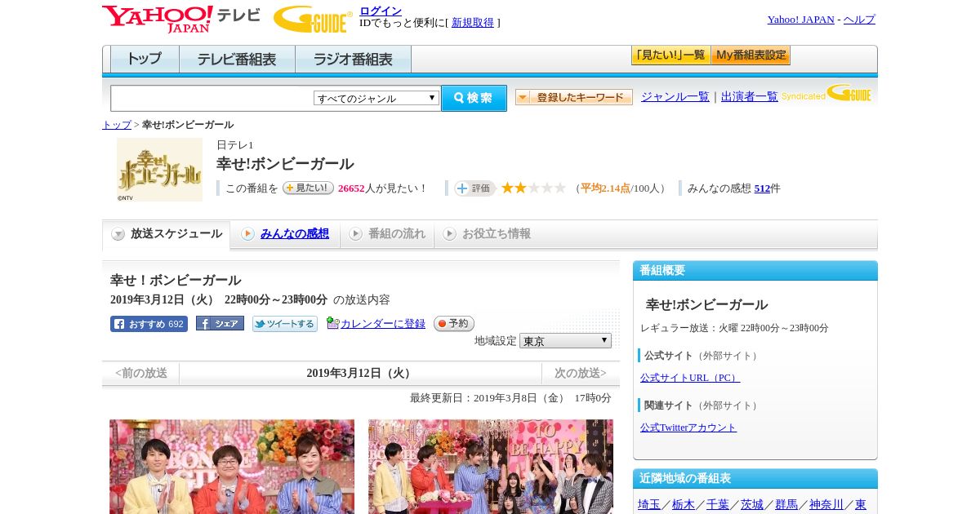Open the ラジオ番組表 tab

[354, 60]
